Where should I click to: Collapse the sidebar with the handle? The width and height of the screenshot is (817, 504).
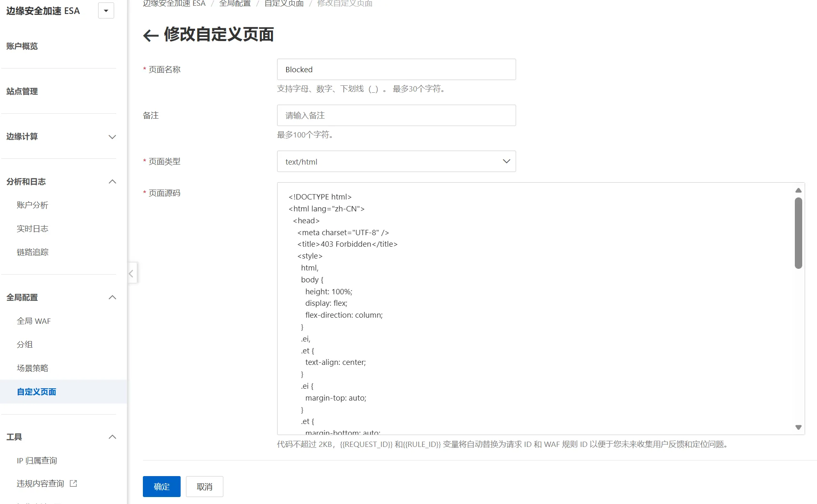(131, 273)
